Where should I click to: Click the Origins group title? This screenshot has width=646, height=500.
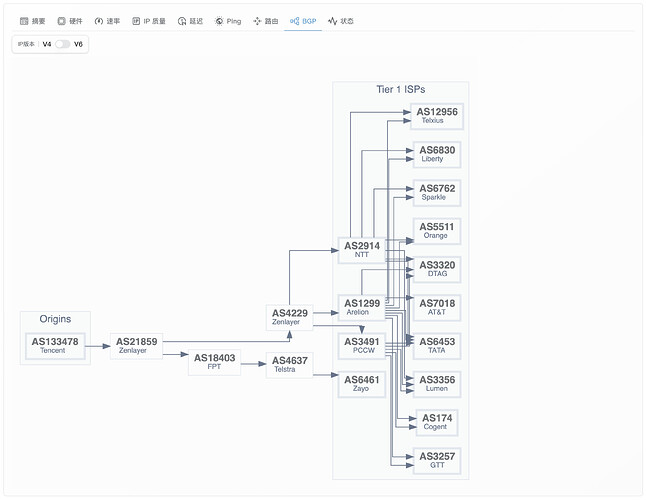55,319
